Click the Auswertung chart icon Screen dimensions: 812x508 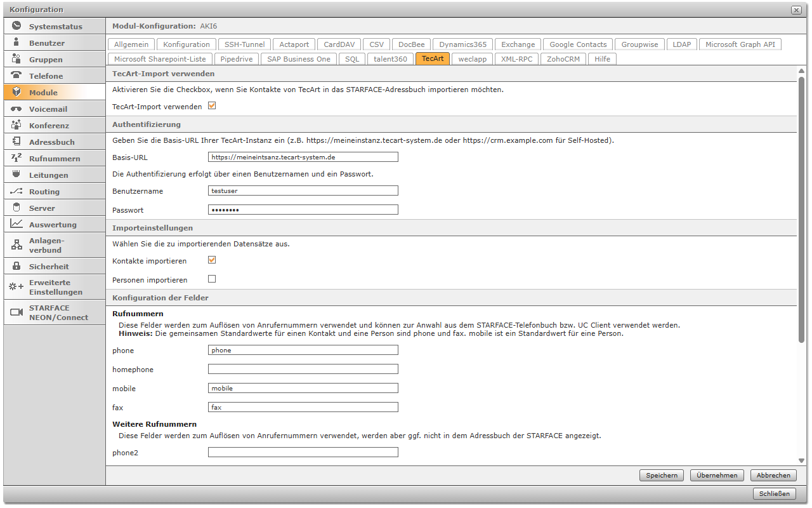(16, 224)
